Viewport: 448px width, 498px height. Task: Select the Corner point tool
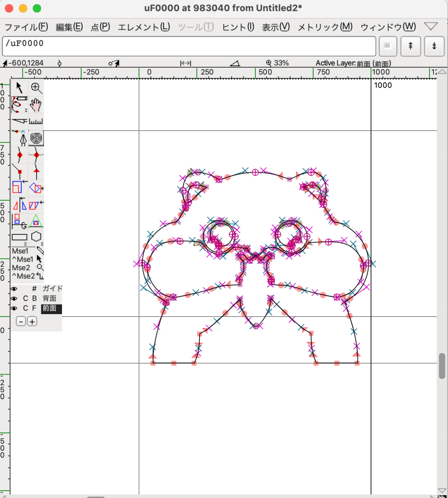19,171
